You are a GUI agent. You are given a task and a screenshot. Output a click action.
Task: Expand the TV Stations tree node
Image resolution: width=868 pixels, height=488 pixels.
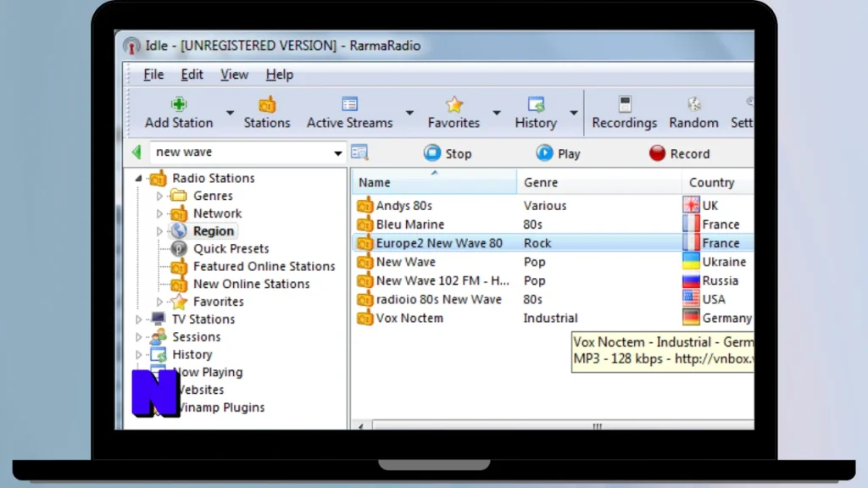[x=139, y=319]
